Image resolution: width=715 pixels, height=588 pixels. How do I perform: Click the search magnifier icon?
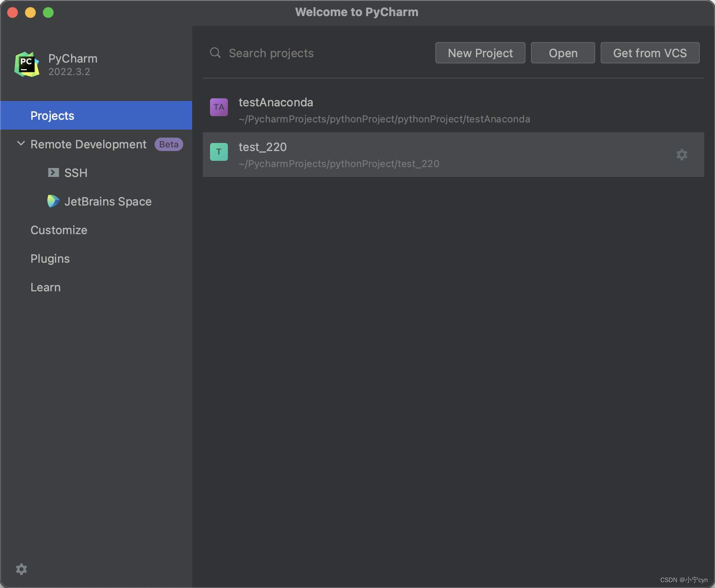tap(215, 53)
